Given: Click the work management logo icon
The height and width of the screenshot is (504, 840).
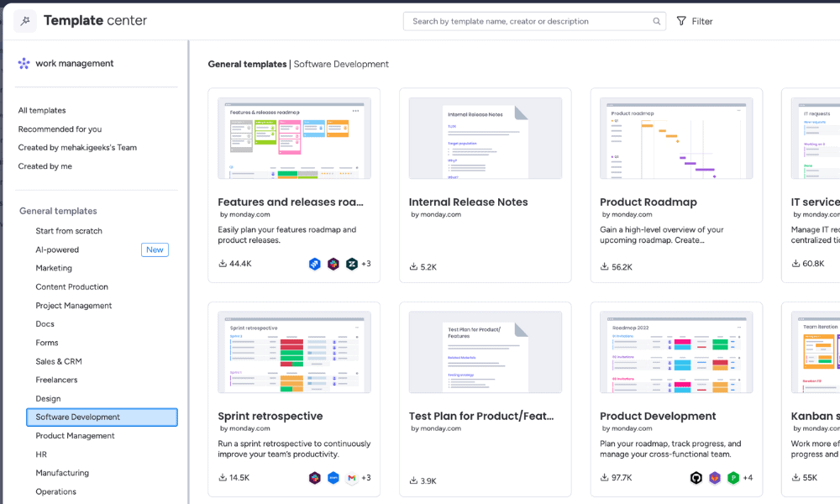Looking at the screenshot, I should [x=24, y=63].
